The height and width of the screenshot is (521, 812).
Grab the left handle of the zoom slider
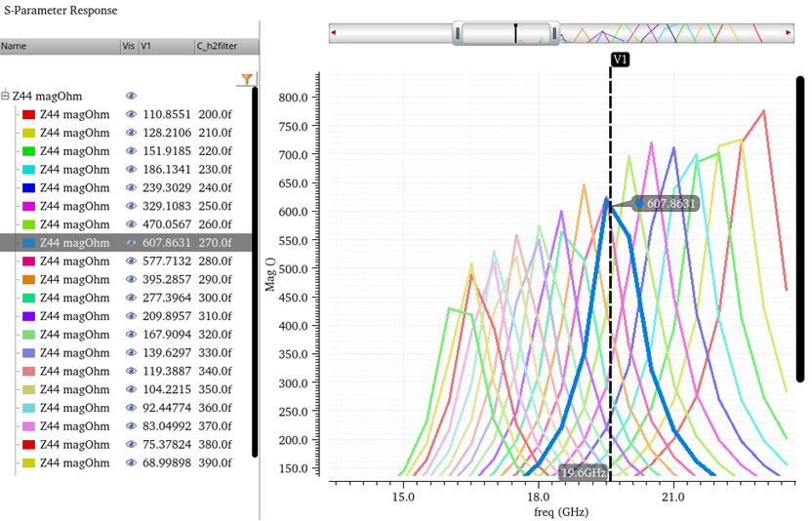pyautogui.click(x=457, y=34)
